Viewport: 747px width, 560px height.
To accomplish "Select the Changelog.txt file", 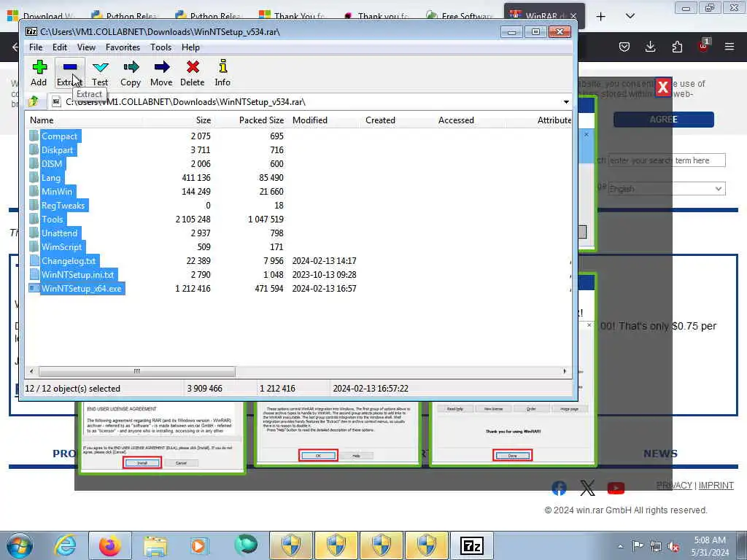I will [69, 260].
